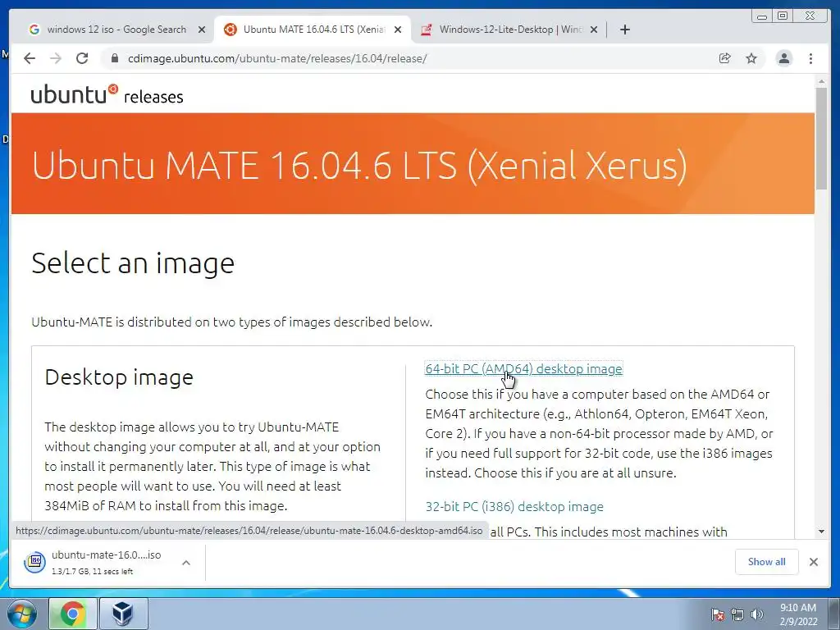The height and width of the screenshot is (630, 840).
Task: Click the address bar URL
Action: (x=277, y=58)
